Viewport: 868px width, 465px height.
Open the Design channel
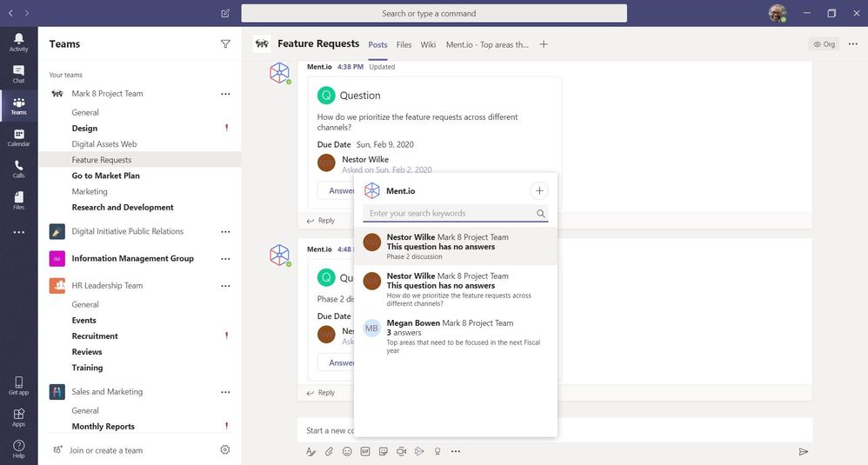84,129
